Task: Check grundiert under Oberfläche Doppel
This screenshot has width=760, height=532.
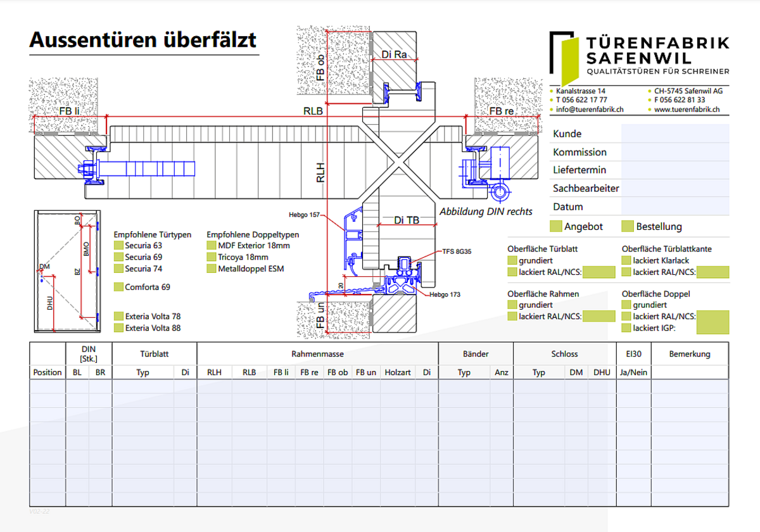Action: point(626,305)
